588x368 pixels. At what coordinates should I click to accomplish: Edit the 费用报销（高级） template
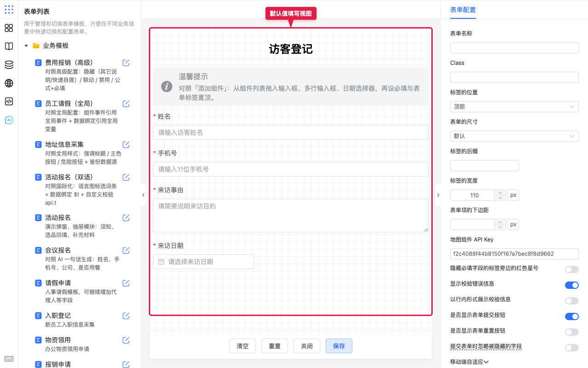click(126, 63)
